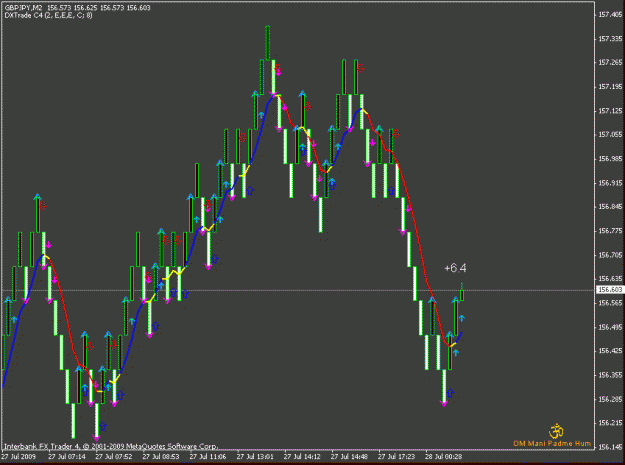Click price axis label 156.915
Image resolution: width=625 pixels, height=465 pixels.
[x=610, y=183]
